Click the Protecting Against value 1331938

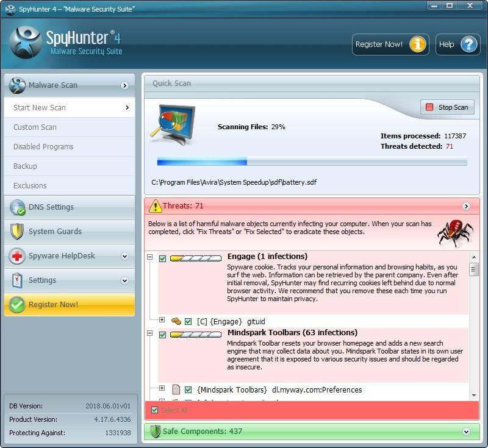pyautogui.click(x=118, y=433)
